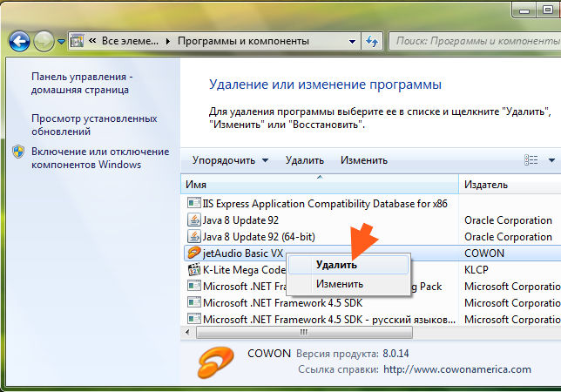Viewport: 561px width, 392px height.
Task: Refresh the programs list
Action: pyautogui.click(x=372, y=42)
